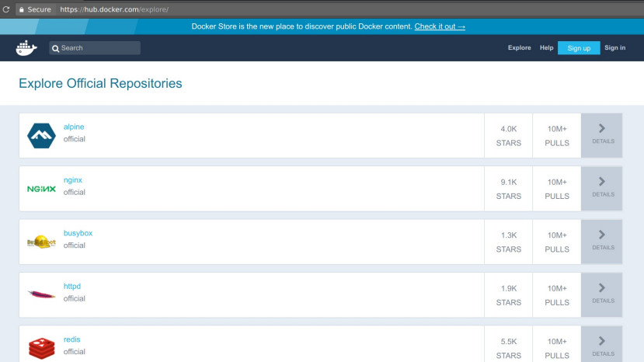Open the alpine repository link
The height and width of the screenshot is (362, 644).
click(74, 127)
